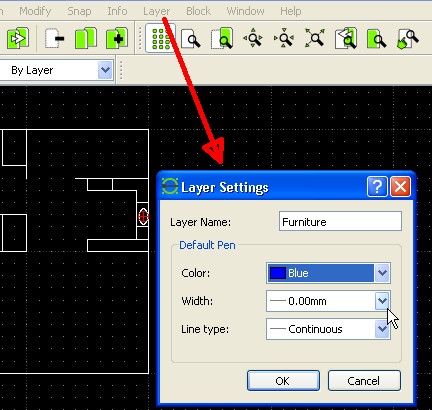
Task: Click the previous view zoom icon
Action: click(346, 38)
